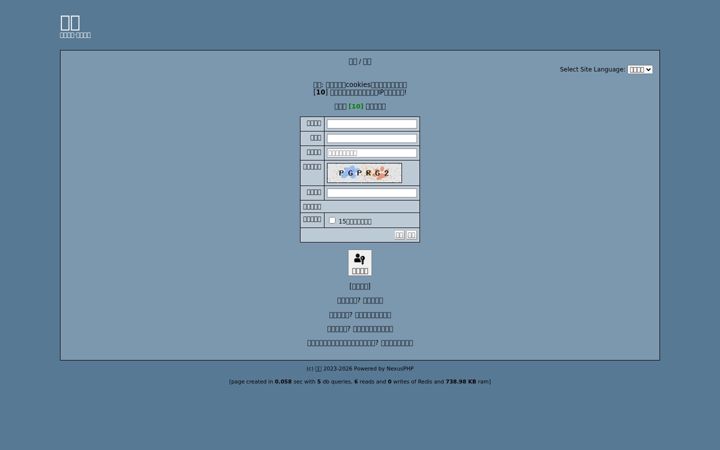Focus the password field in the second form row
The height and width of the screenshot is (450, 720).
372,138
